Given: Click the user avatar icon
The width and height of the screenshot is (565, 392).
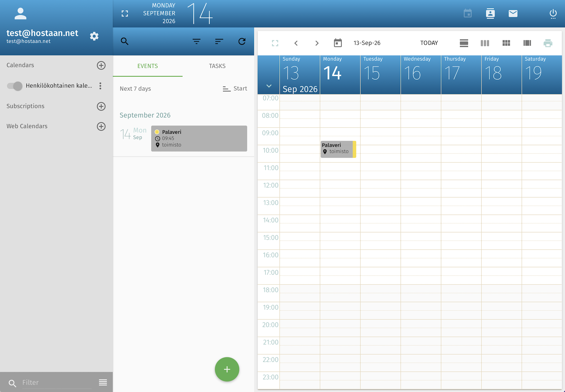Looking at the screenshot, I should click(20, 13).
